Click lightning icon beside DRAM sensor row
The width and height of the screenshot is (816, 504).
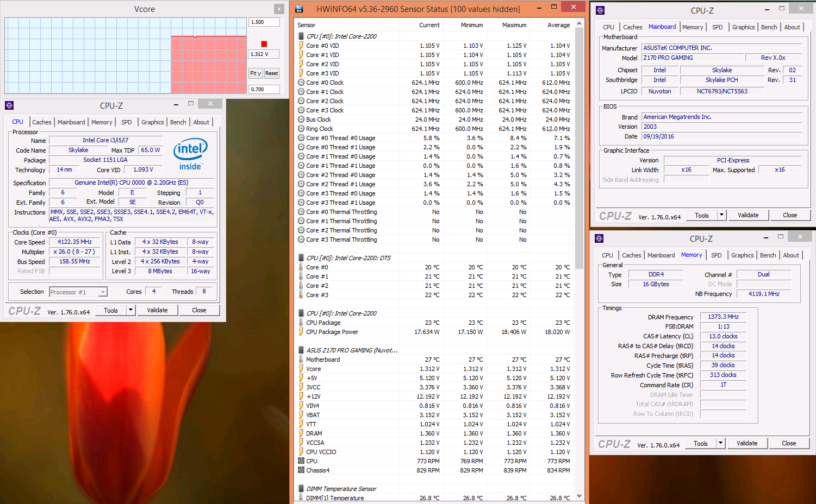pos(301,433)
